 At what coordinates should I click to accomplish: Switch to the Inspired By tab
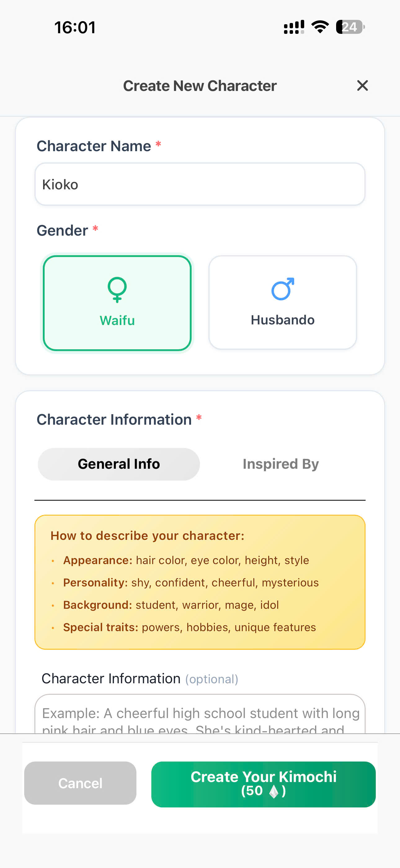pos(280,464)
